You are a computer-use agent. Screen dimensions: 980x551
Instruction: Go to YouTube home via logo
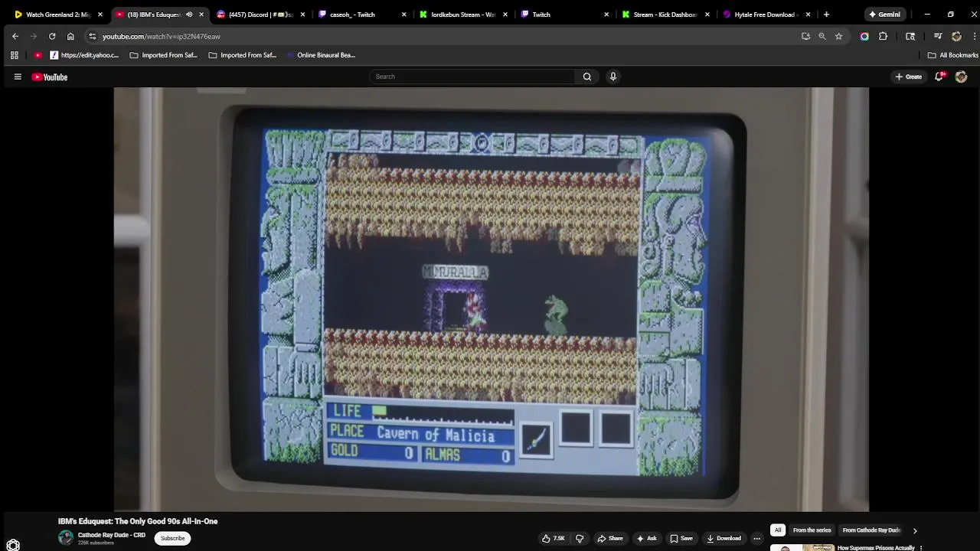(50, 77)
